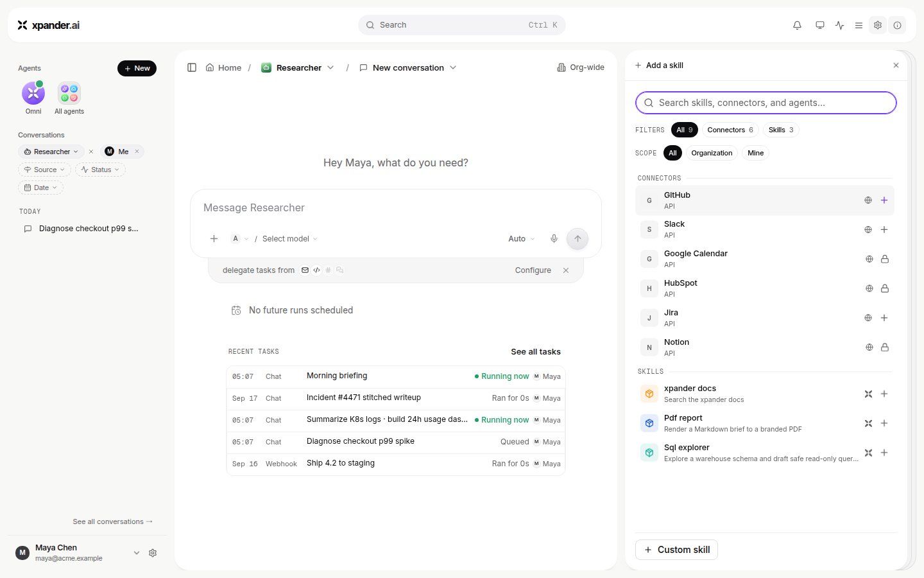Open the All agents icon

pyautogui.click(x=69, y=94)
